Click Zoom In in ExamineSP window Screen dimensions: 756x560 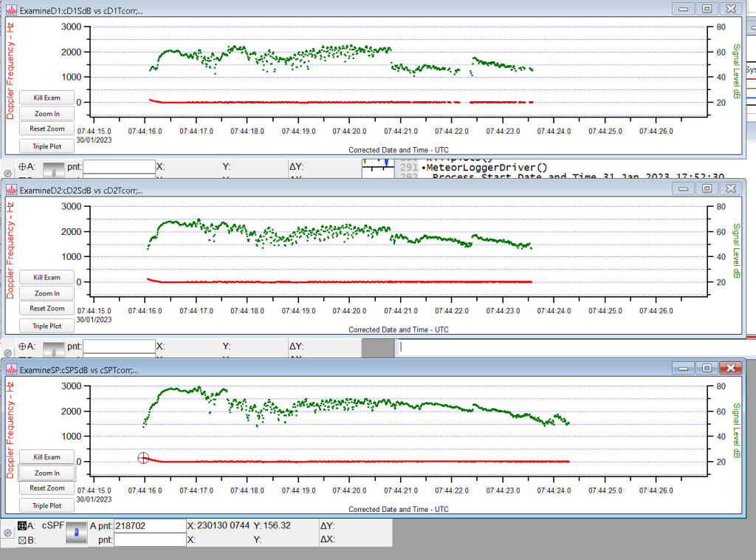tap(47, 473)
